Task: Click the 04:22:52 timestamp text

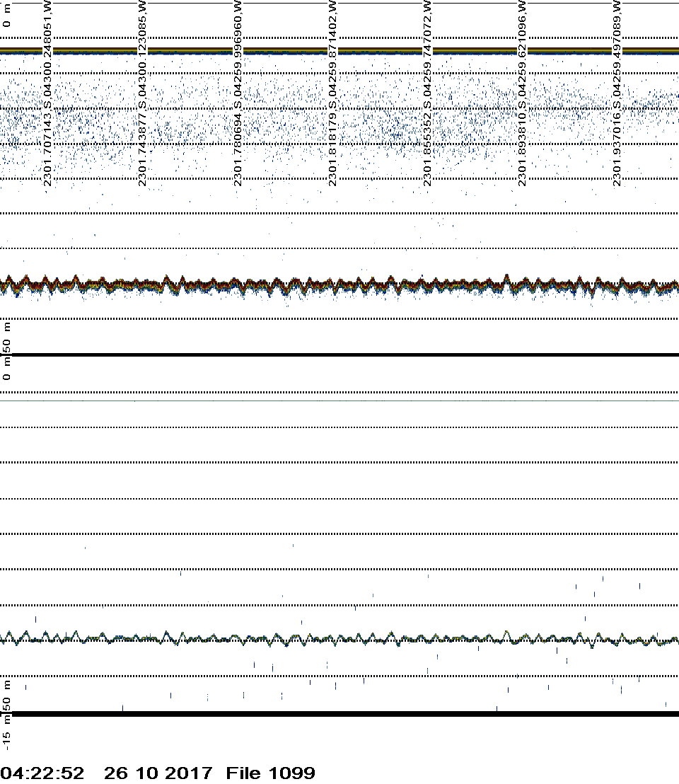Action: pos(42,773)
